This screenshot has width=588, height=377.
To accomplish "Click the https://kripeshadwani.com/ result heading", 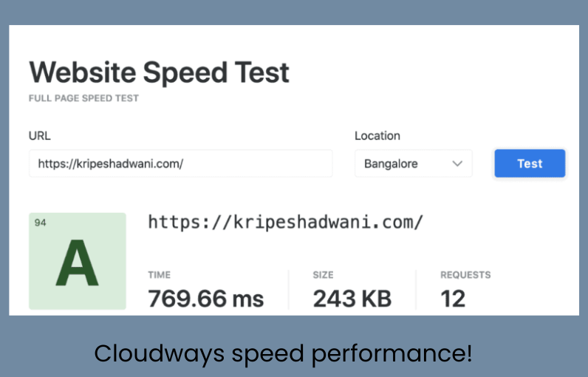I will click(285, 222).
